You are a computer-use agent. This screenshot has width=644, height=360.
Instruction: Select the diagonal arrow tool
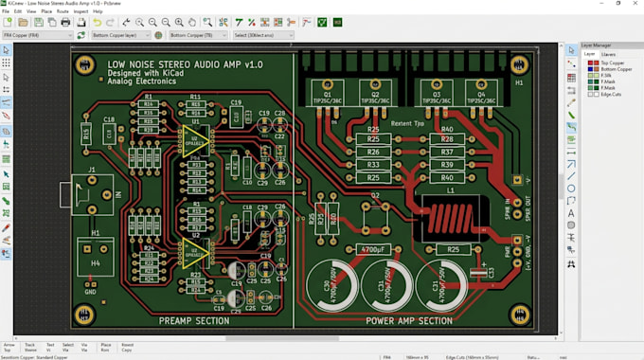(x=571, y=165)
